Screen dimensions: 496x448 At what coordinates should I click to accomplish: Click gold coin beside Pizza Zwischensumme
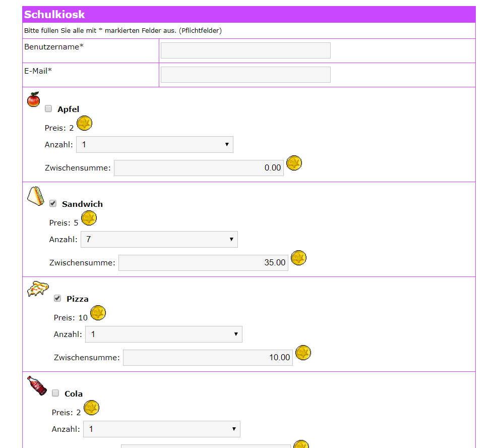point(303,353)
